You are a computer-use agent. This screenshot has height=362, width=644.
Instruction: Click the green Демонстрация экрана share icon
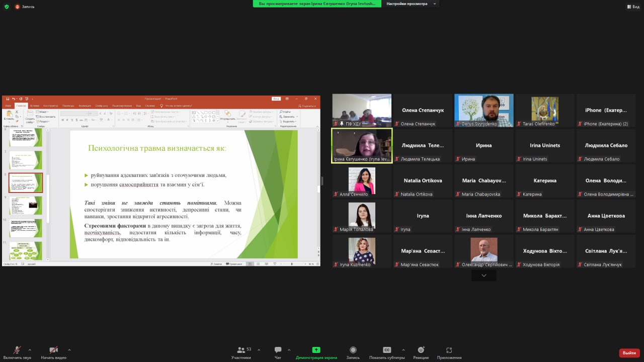pos(316,350)
